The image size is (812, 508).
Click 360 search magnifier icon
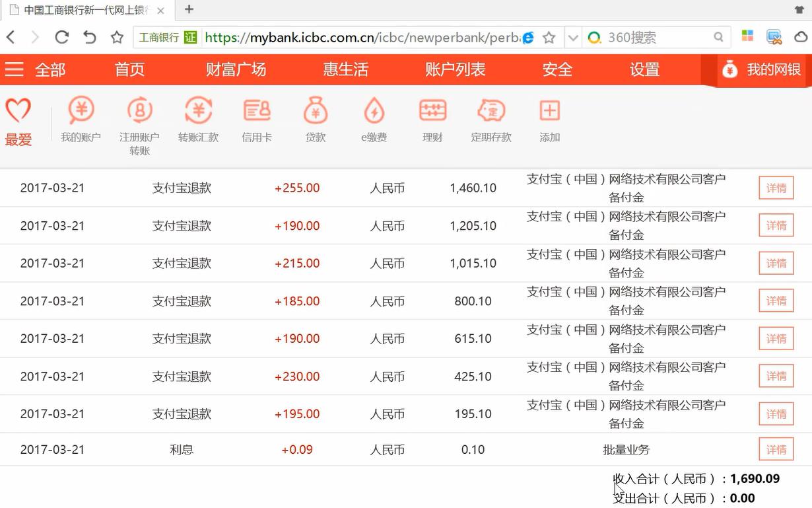pos(718,38)
